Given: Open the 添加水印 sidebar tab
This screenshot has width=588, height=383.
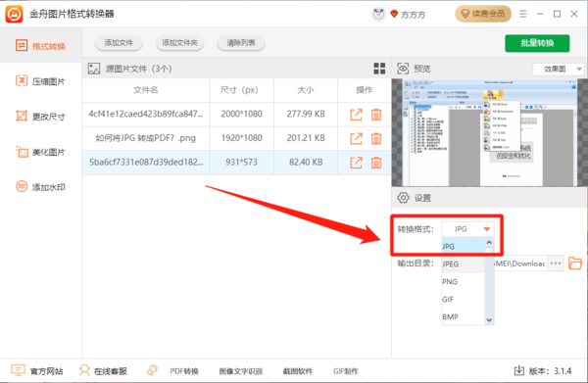Looking at the screenshot, I should pyautogui.click(x=40, y=187).
